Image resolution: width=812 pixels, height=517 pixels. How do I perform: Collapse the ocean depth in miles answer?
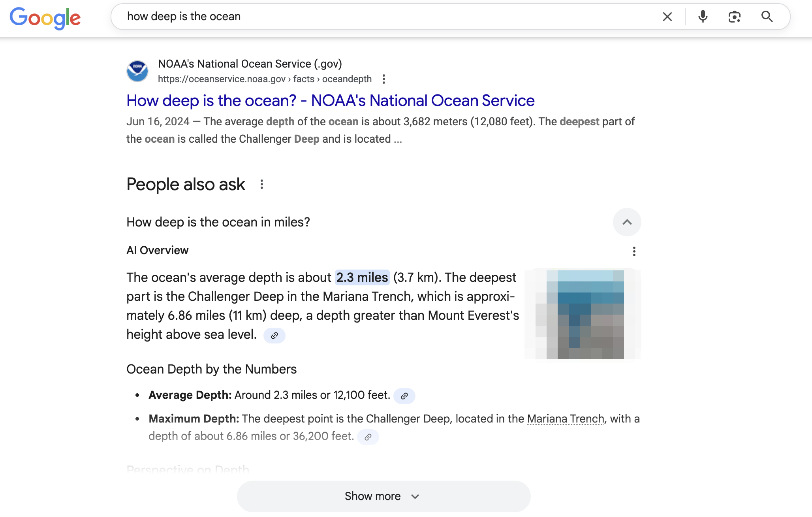[627, 222]
